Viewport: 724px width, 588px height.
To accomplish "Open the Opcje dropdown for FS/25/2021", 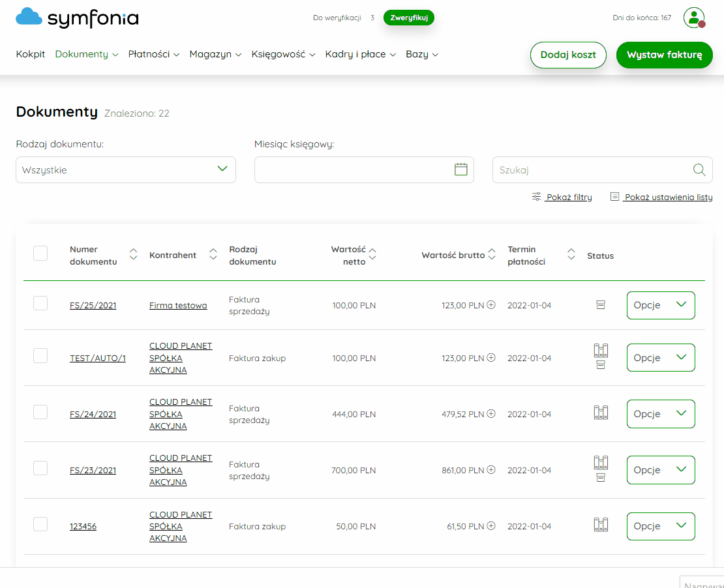I will coord(660,305).
